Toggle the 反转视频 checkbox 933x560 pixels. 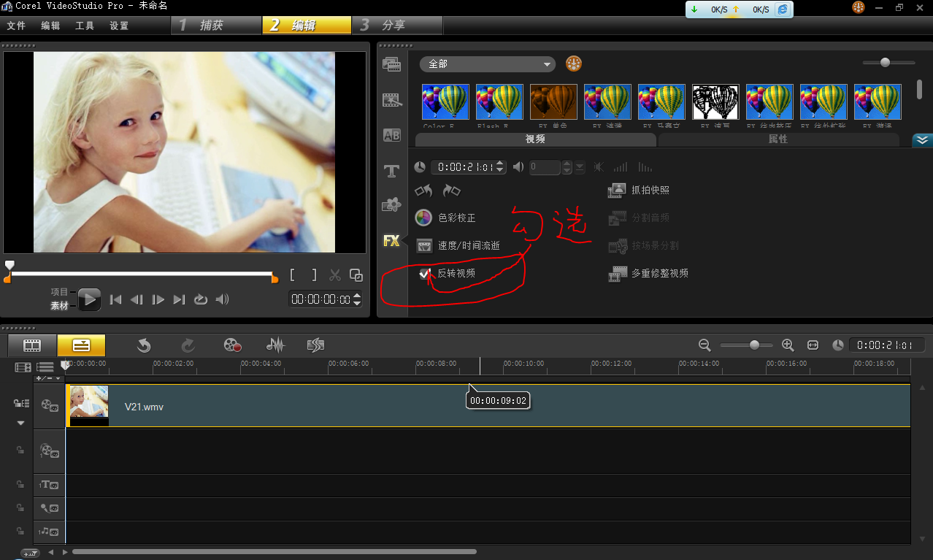point(425,274)
